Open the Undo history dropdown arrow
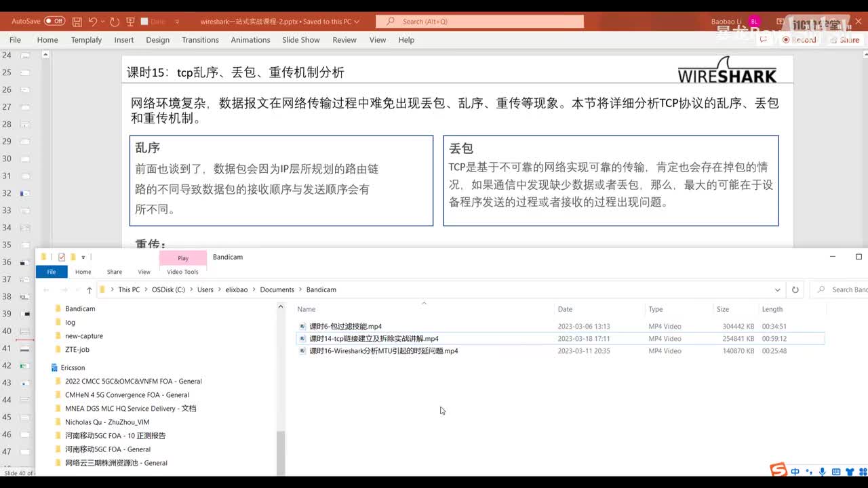This screenshot has height=488, width=868. [x=102, y=22]
